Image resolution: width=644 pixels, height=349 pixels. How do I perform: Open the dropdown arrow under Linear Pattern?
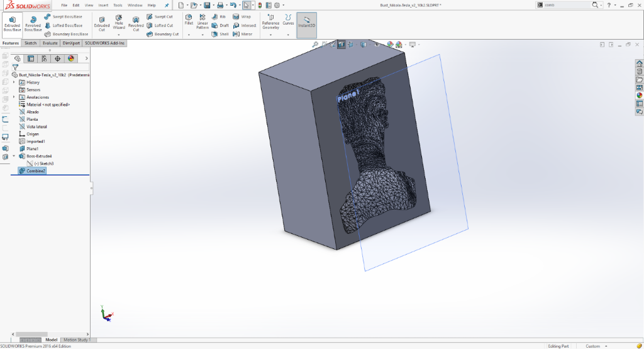[x=203, y=35]
